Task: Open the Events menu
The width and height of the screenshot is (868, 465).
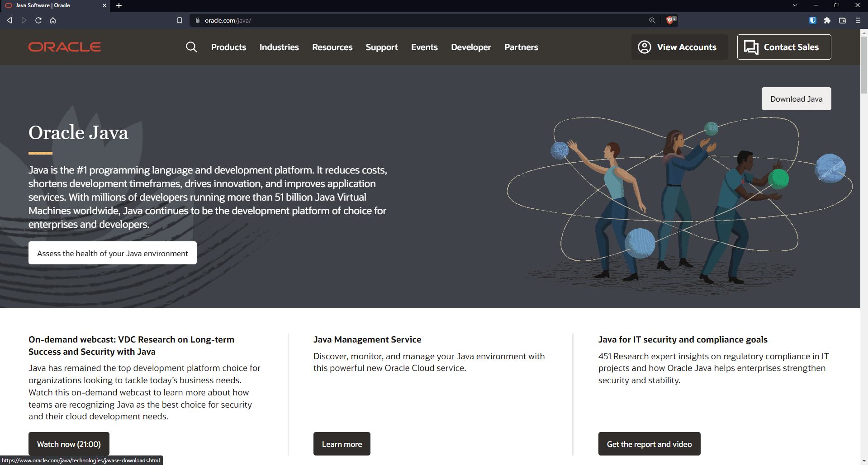Action: 424,47
